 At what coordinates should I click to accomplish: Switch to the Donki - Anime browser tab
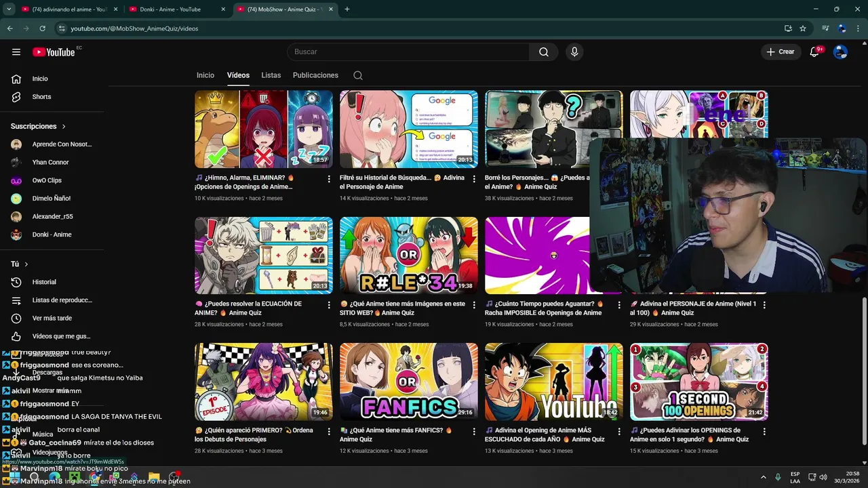coord(178,9)
